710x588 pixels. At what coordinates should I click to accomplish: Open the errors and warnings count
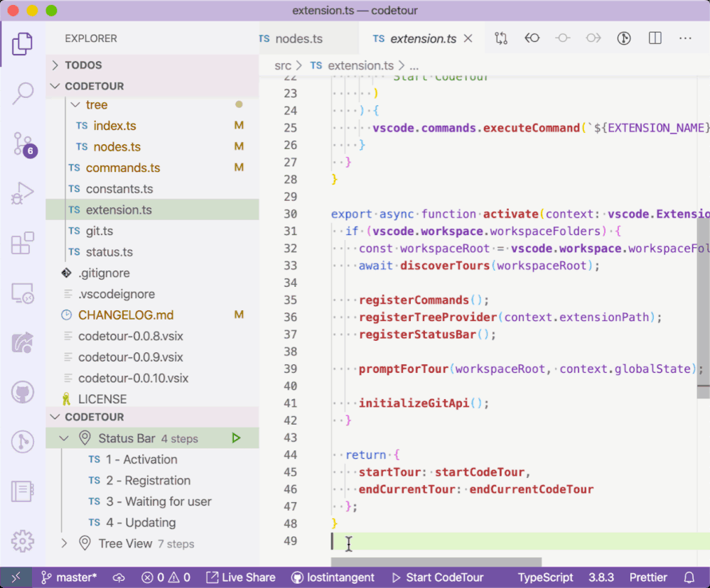click(166, 577)
